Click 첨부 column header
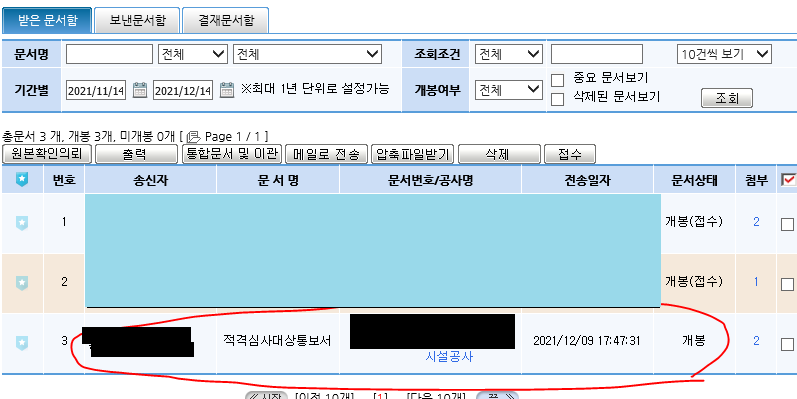Screen dimensions: 797x399 pyautogui.click(x=756, y=180)
